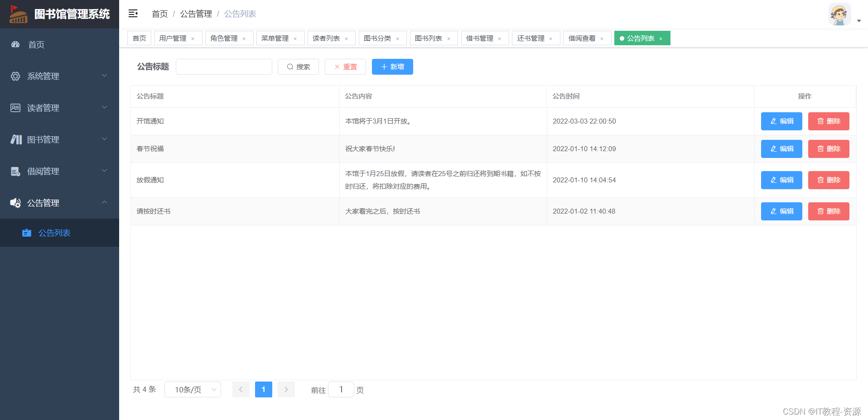Click the gear icon for 系统管理

pos(15,76)
